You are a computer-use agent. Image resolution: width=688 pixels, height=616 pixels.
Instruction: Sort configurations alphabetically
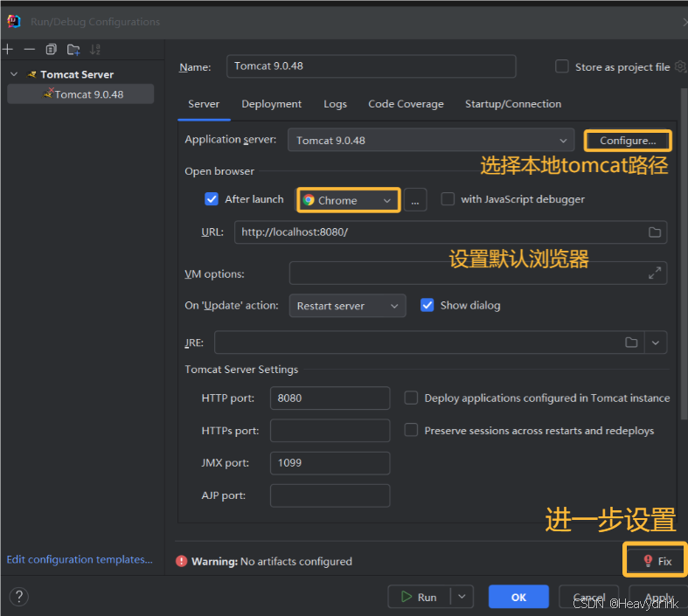95,50
